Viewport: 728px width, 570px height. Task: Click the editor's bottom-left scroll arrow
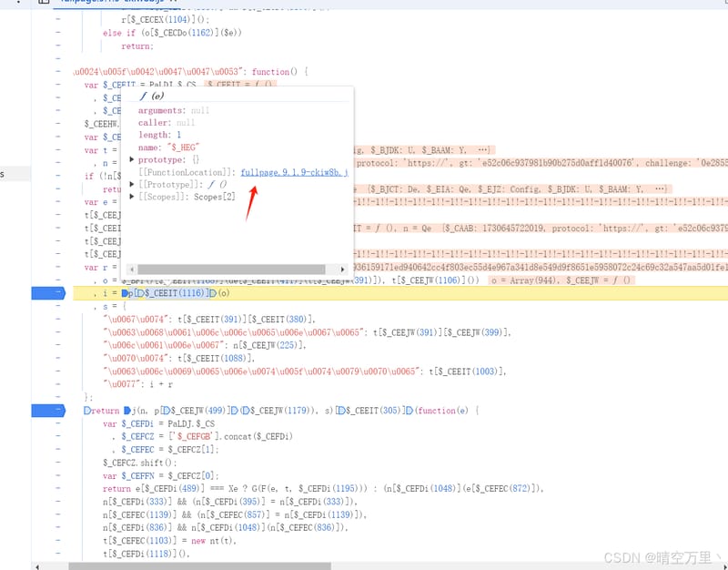[x=37, y=566]
